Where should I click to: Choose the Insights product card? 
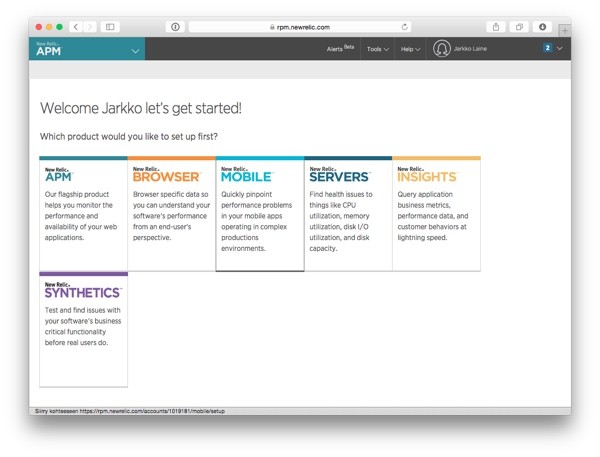pyautogui.click(x=437, y=214)
